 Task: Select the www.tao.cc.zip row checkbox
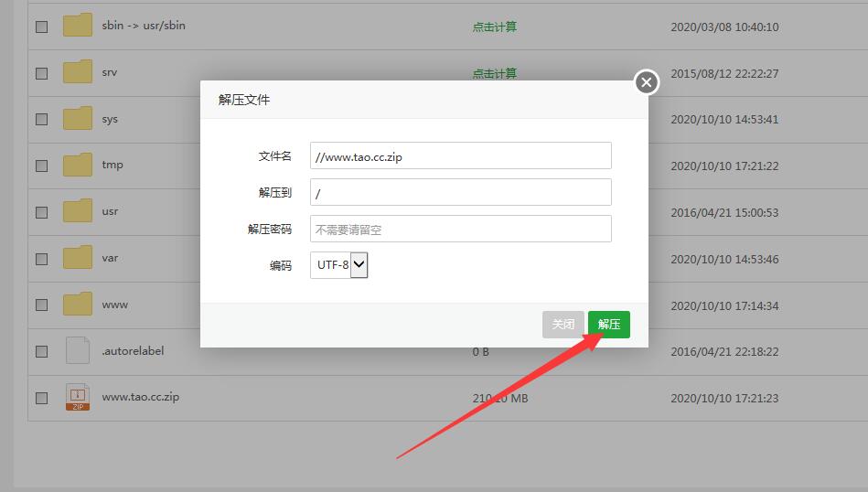pos(41,398)
